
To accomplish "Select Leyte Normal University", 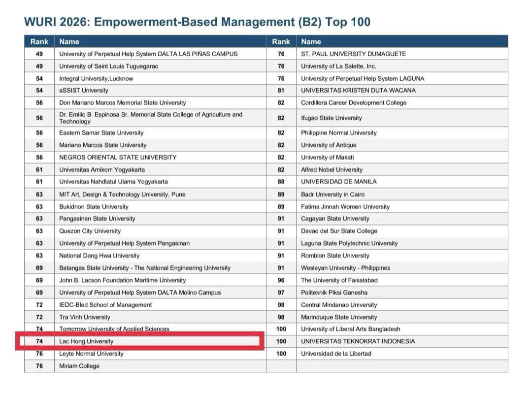I will [x=91, y=354].
